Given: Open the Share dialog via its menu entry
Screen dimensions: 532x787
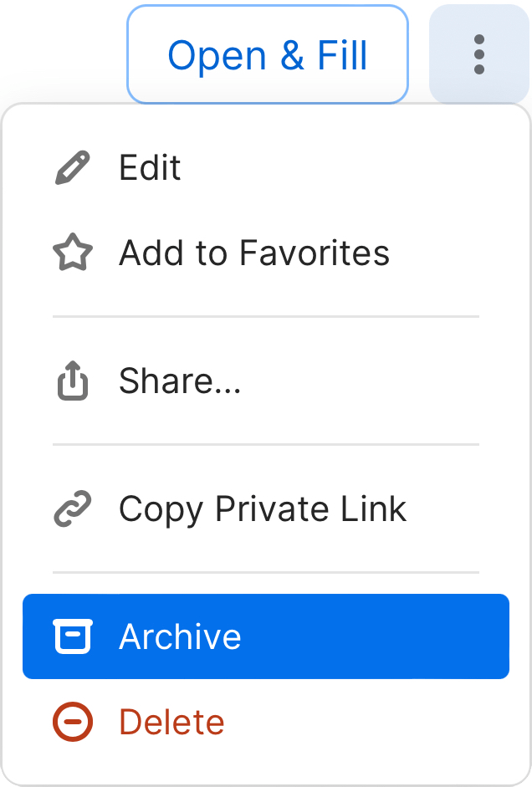Looking at the screenshot, I should [x=179, y=381].
